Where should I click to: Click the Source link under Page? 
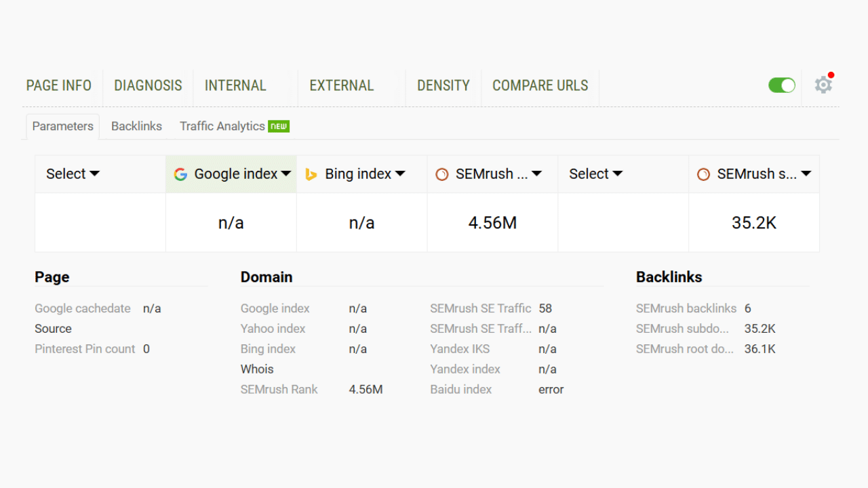tap(53, 329)
